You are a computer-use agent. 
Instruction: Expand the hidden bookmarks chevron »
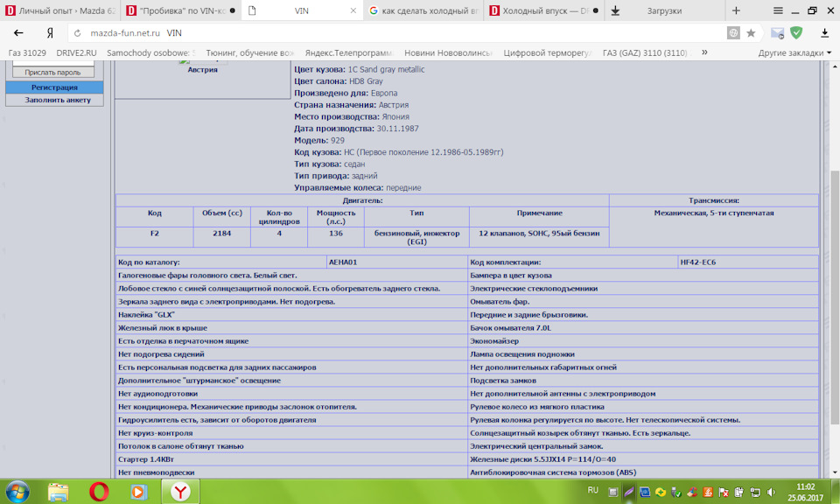tap(704, 52)
